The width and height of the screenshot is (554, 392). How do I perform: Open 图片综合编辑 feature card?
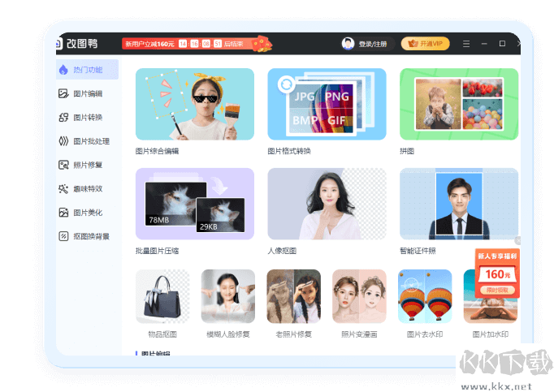[195, 104]
